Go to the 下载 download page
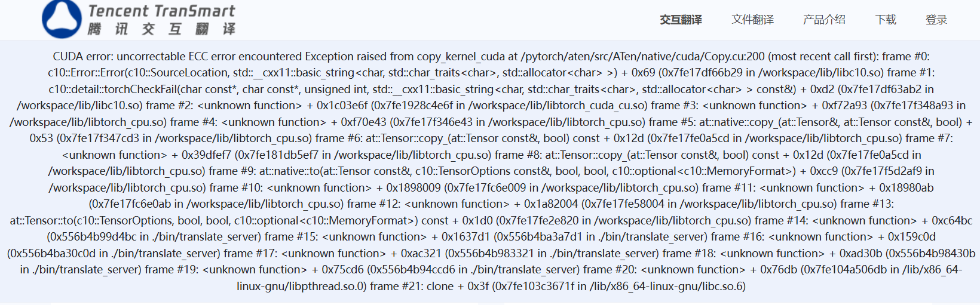This screenshot has height=305, width=980. [x=886, y=20]
